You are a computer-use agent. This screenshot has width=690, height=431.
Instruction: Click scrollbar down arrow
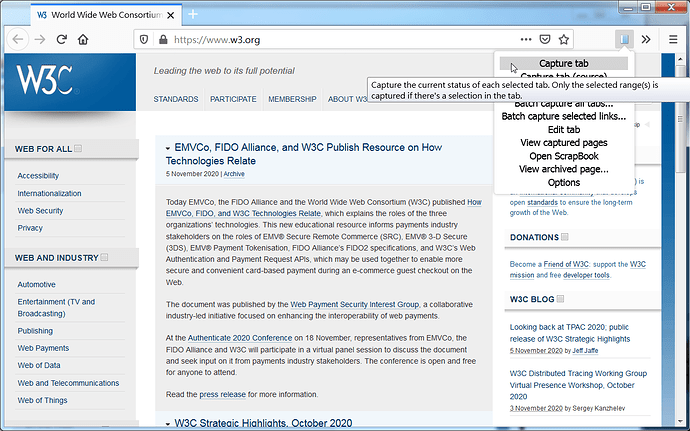(680, 422)
